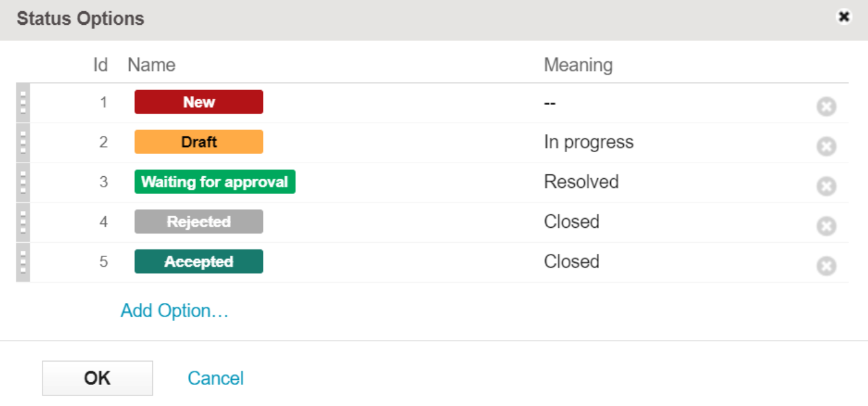Viewport: 868px width, 406px height.
Task: Click the drag handle of Draft row
Action: click(23, 142)
